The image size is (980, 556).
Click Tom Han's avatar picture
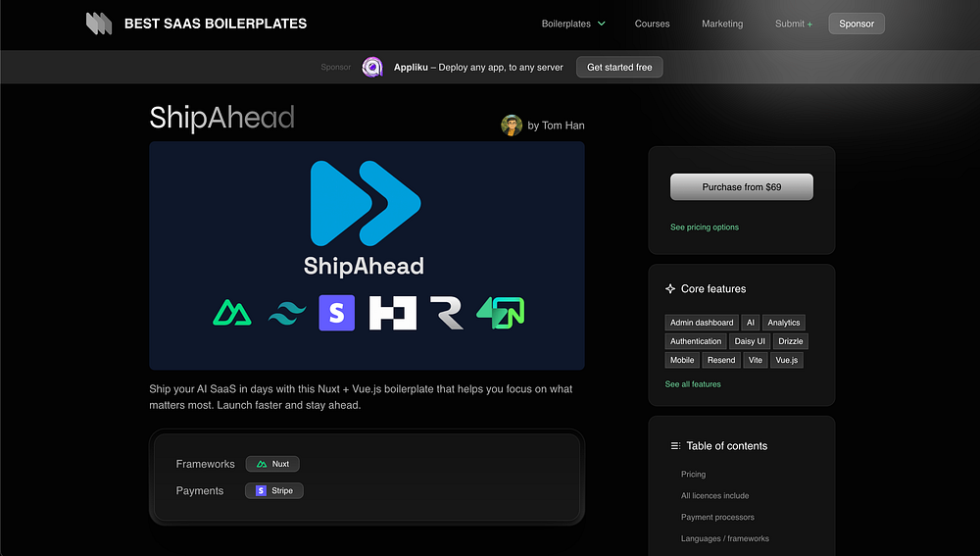point(512,126)
